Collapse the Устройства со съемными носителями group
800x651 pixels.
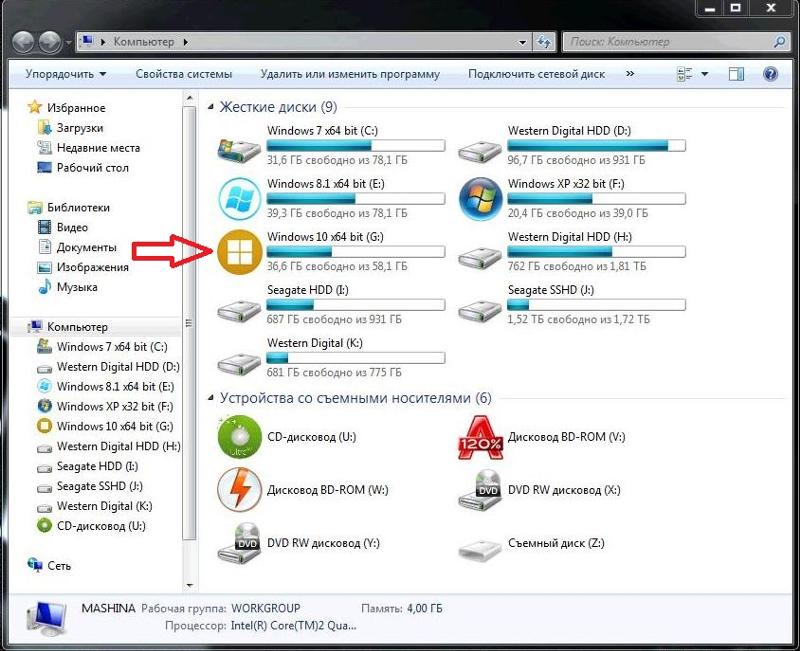coord(211,398)
